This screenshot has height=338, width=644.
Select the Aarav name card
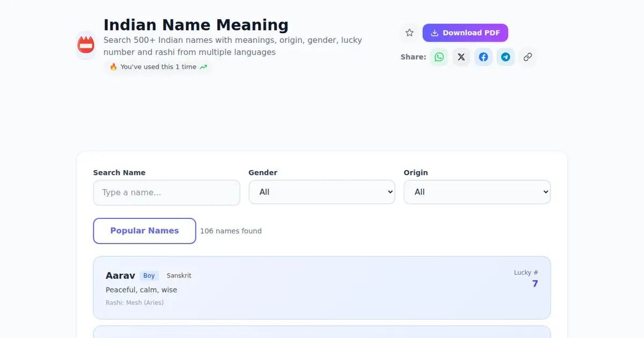tap(322, 288)
